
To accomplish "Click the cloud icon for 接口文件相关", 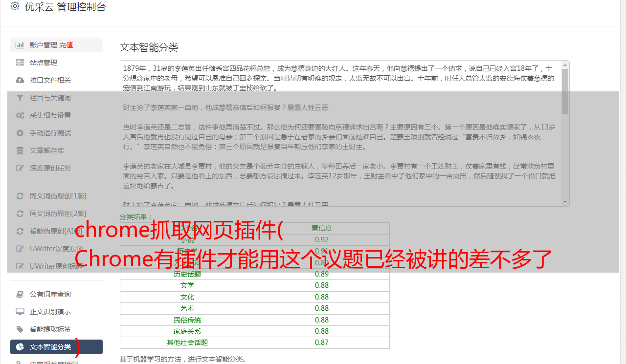I will 20,80.
